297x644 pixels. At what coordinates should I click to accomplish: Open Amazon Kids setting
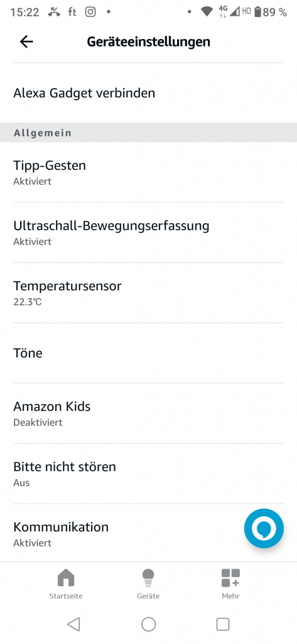[x=148, y=413]
